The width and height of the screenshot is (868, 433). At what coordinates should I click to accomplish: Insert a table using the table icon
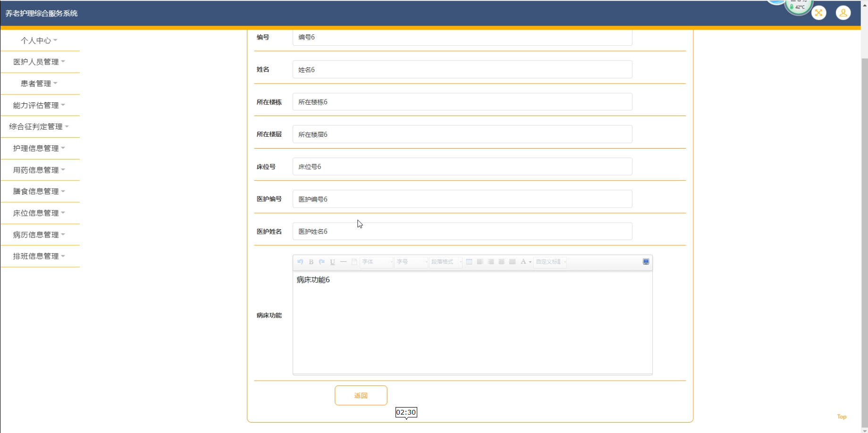tap(469, 262)
